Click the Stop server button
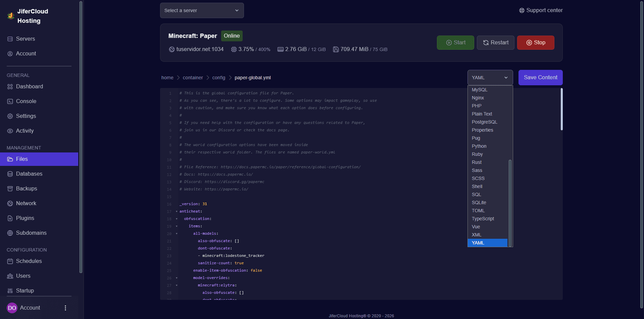Viewport: 644px width, 319px height. coord(536,43)
